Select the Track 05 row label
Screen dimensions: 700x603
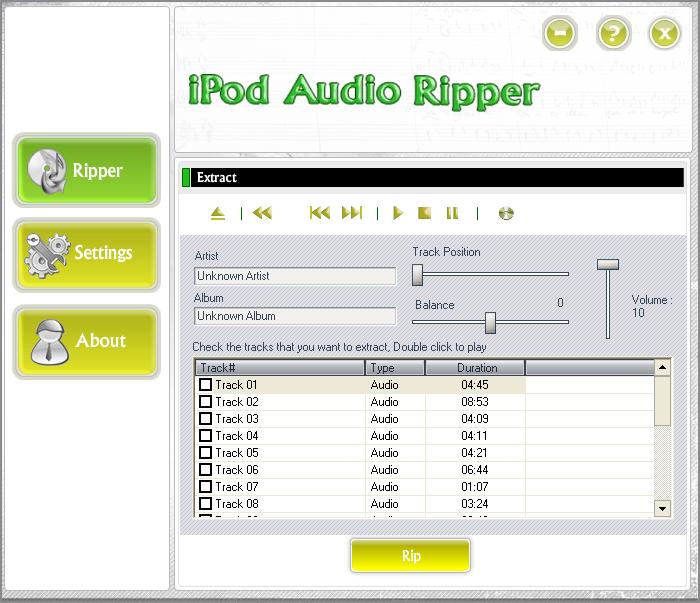pos(237,453)
